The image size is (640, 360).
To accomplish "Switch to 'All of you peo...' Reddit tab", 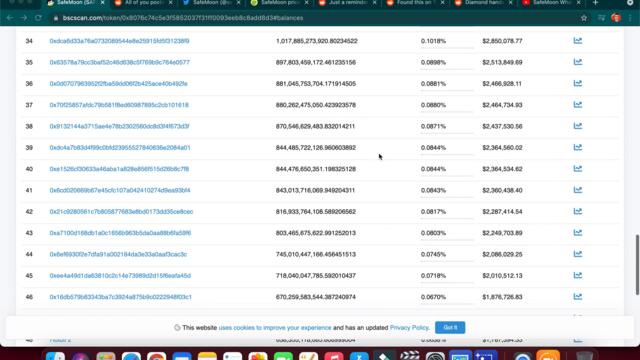I will 143,3.
